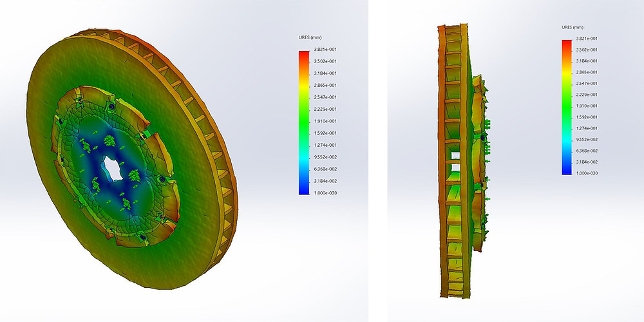644x322 pixels.
Task: Click 9.552e-002 in isometric view legend
Action: click(327, 157)
